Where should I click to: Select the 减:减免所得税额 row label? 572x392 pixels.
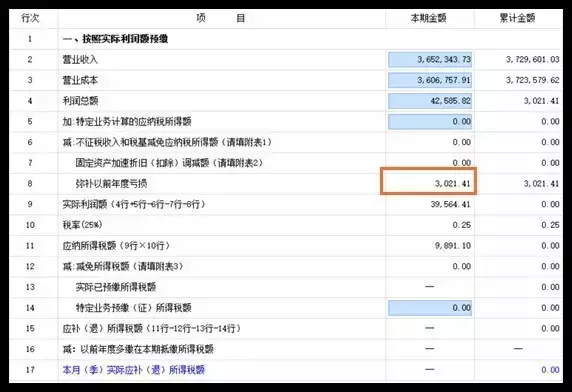123,267
